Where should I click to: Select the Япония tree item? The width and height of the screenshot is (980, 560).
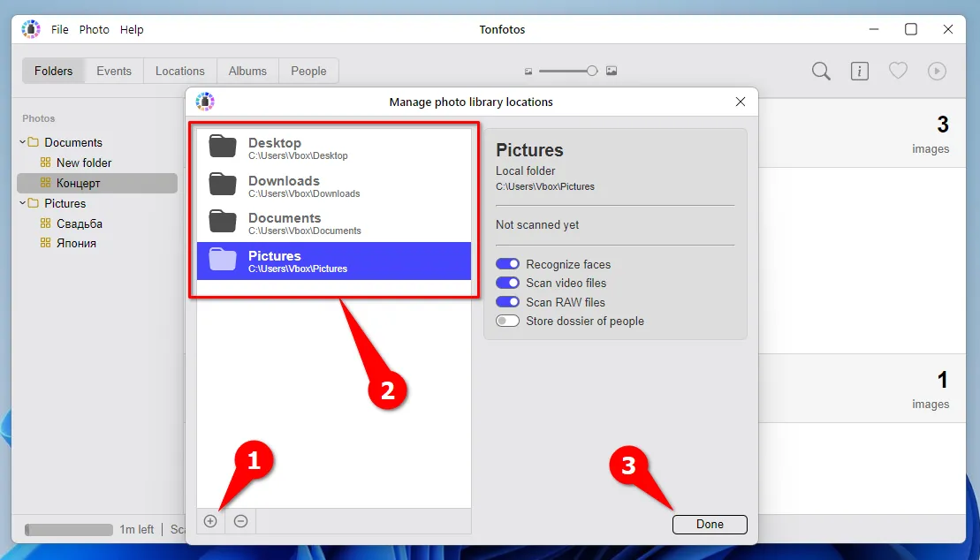click(76, 243)
